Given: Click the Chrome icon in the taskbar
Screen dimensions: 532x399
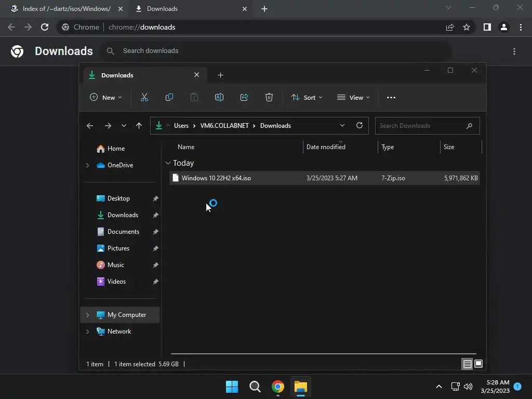Looking at the screenshot, I should point(278,387).
